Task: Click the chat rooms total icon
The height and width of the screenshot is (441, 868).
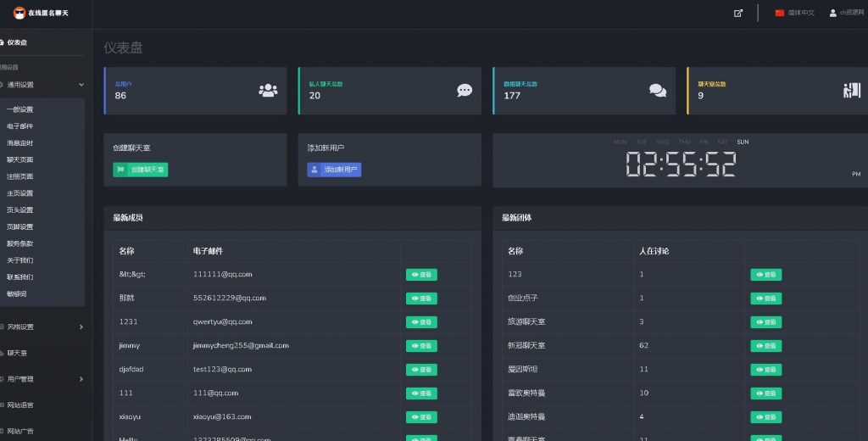Action: tap(852, 90)
